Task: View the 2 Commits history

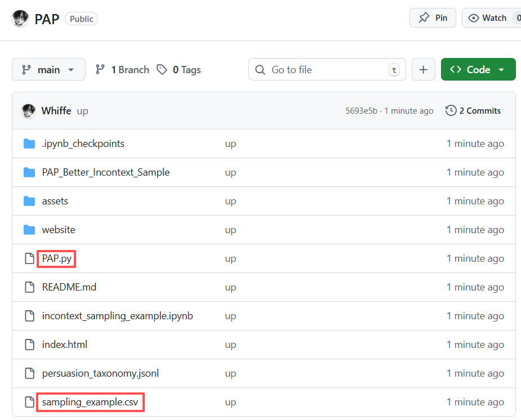Action: [x=473, y=110]
